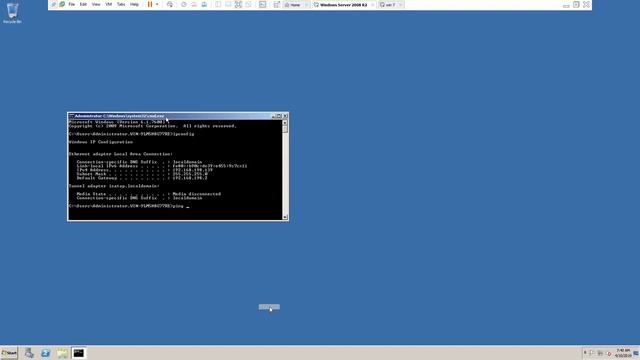Click the Send Ctrl+Alt+Del toolbar icon

point(170,4)
